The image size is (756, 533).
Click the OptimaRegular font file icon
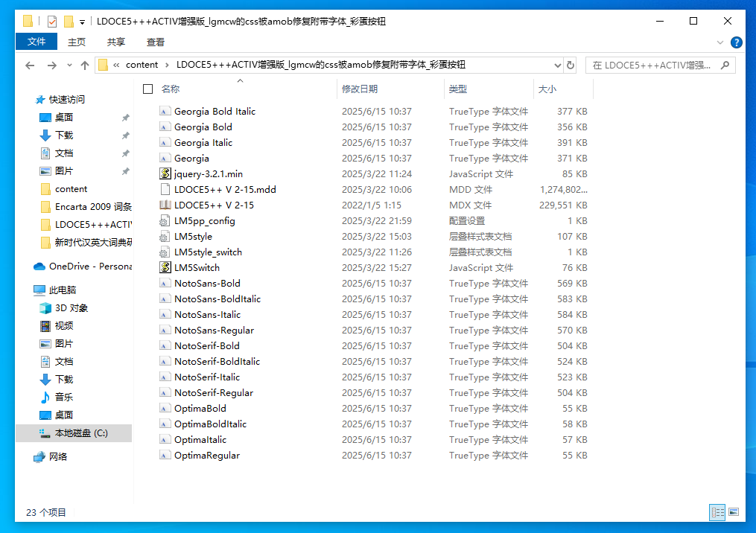[x=165, y=455]
